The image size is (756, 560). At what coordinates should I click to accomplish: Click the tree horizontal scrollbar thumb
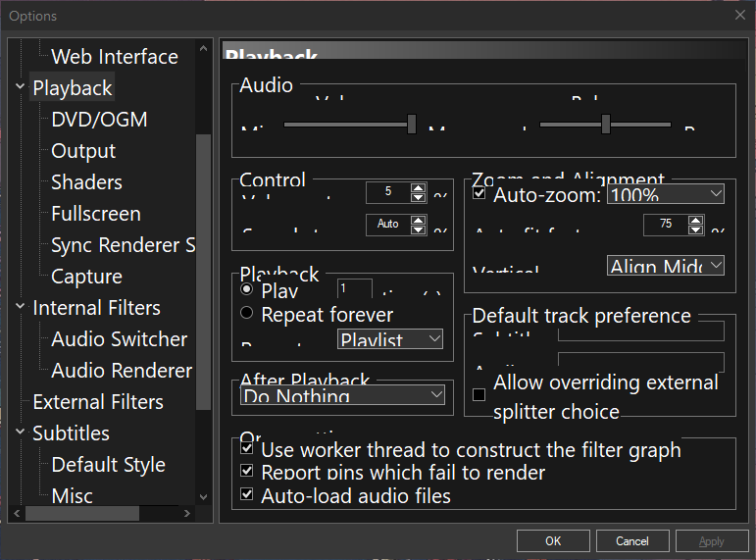(82, 513)
